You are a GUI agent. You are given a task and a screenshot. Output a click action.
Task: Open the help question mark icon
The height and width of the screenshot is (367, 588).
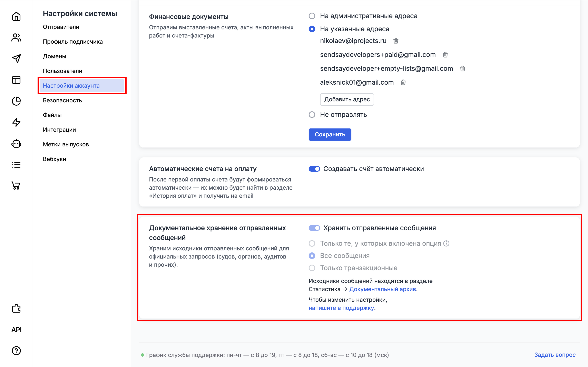coord(16,350)
